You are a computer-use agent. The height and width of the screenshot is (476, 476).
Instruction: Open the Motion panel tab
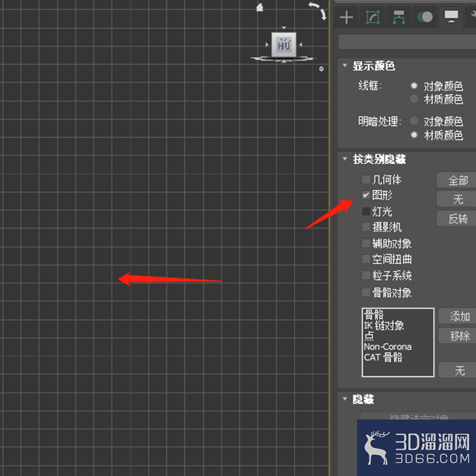425,17
